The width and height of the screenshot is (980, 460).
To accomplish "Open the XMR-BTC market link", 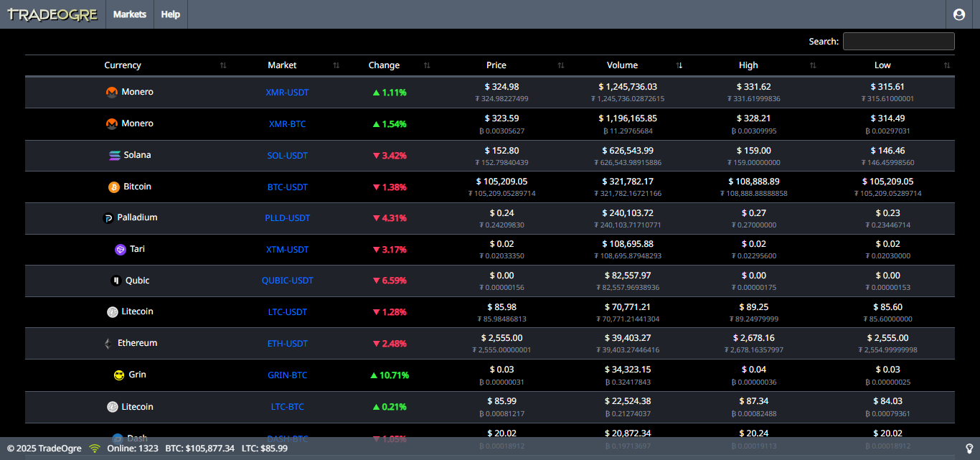I will (288, 124).
